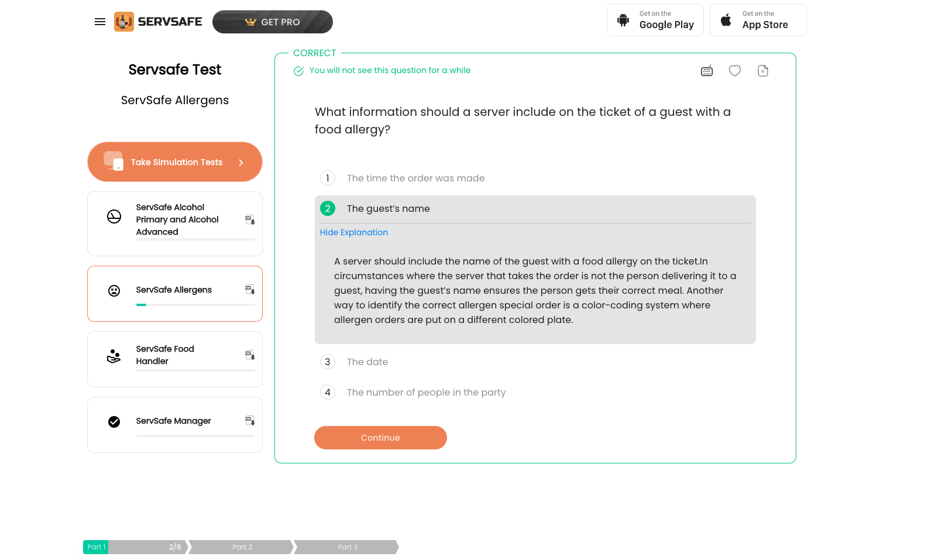Click the Part 1 progress bar
928x560 pixels.
tap(136, 547)
